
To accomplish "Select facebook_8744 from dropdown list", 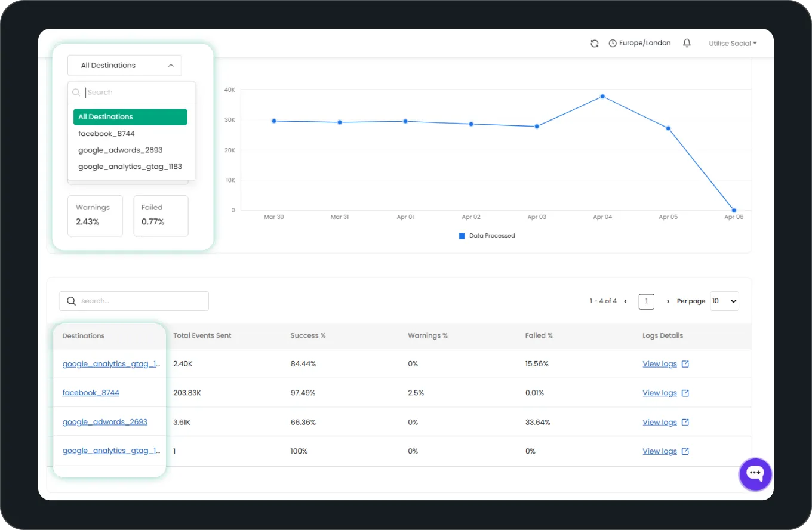I will [x=106, y=134].
